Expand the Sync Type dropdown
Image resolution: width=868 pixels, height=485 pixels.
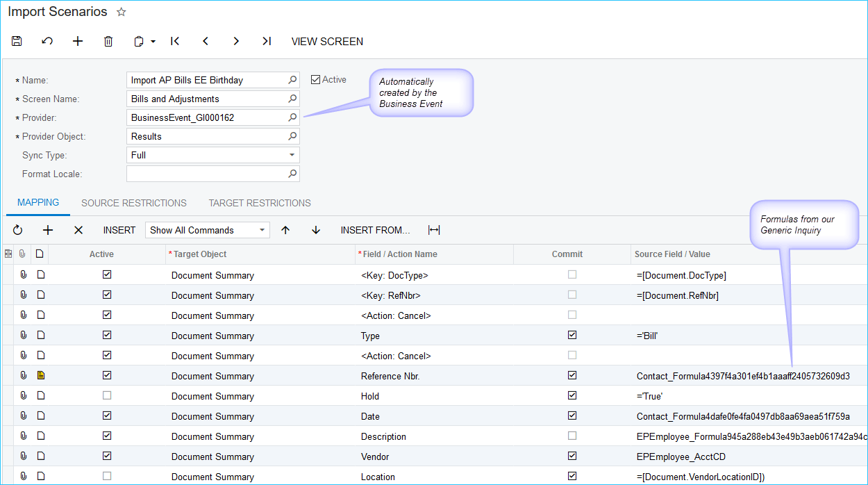tap(292, 155)
